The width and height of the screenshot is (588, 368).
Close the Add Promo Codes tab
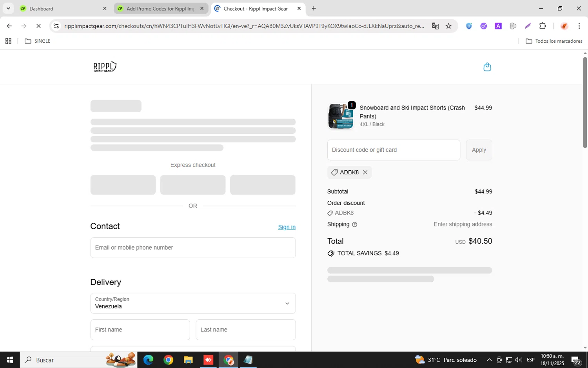(x=202, y=8)
